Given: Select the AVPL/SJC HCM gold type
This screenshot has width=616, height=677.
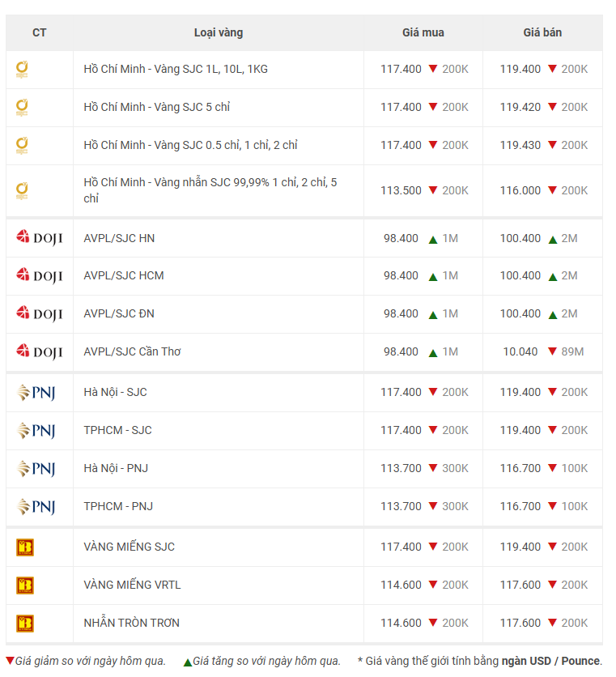Looking at the screenshot, I should 124,275.
